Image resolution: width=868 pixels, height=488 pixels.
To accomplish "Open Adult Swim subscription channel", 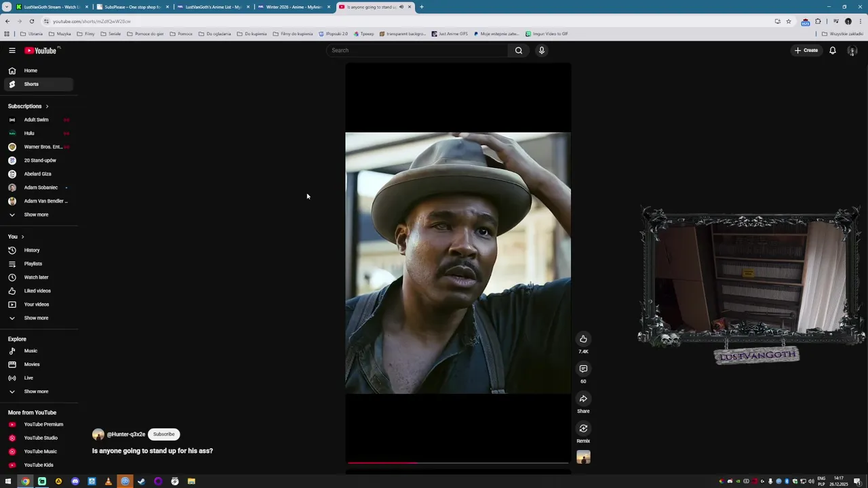I will tap(39, 120).
